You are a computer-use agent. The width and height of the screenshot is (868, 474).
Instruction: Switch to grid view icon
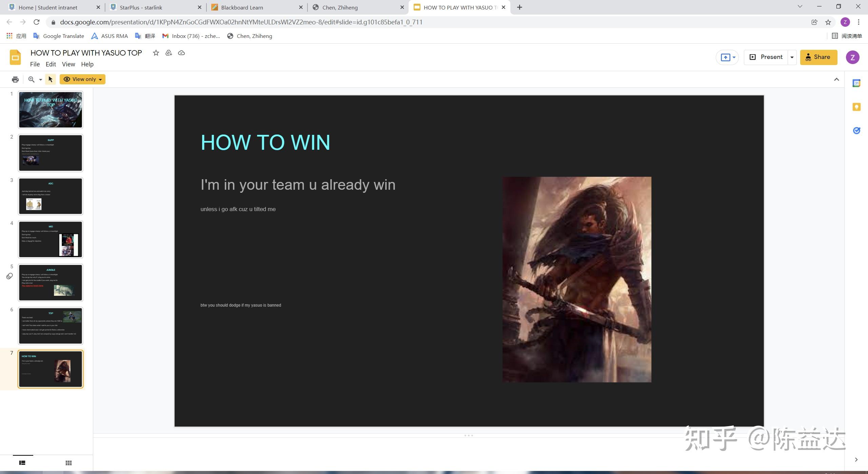(68, 463)
